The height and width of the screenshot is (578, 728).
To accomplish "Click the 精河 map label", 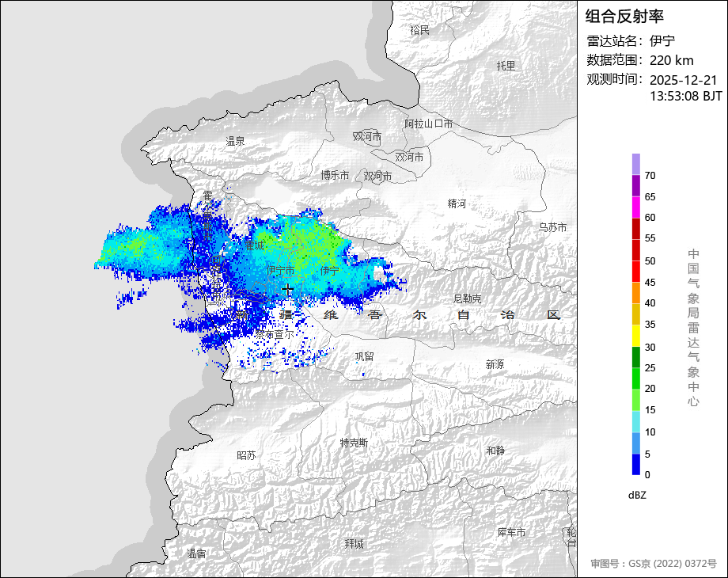I will (457, 203).
